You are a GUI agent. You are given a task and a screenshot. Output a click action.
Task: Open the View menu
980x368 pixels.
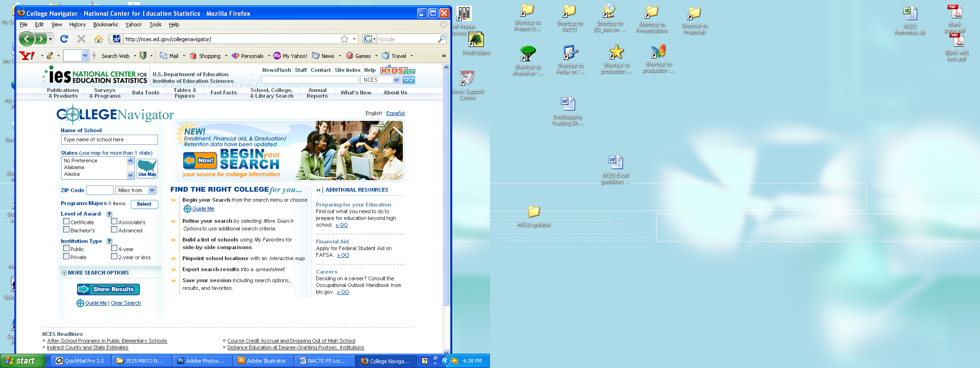point(56,24)
